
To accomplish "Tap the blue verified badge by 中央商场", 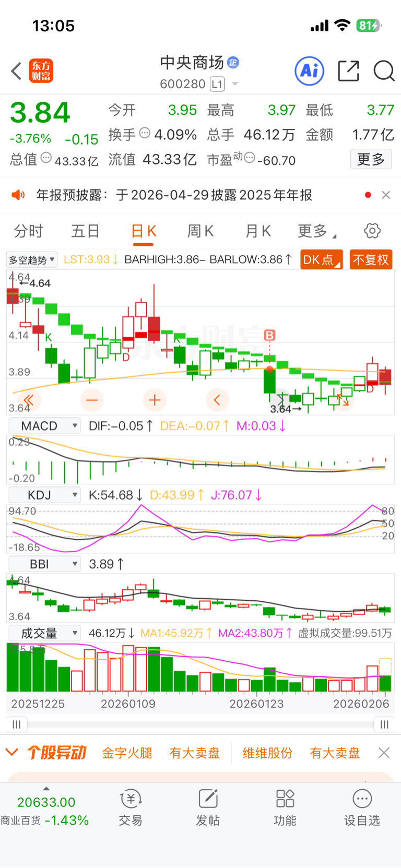I will (233, 63).
